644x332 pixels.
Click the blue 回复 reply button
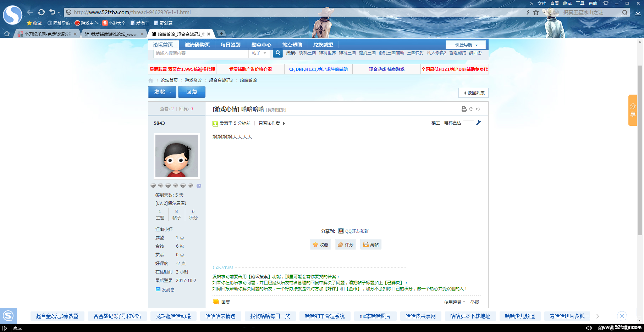[x=192, y=92]
